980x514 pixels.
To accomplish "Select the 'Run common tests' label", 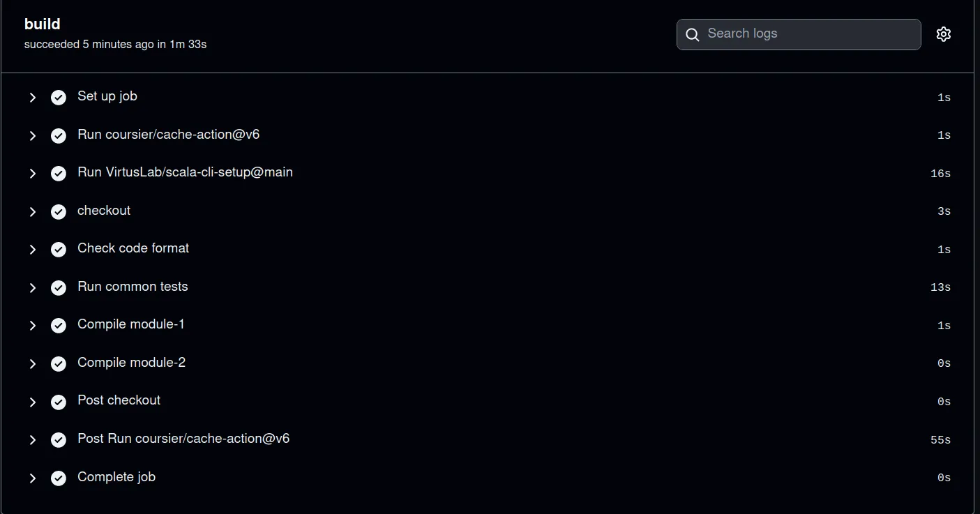I will [x=133, y=287].
